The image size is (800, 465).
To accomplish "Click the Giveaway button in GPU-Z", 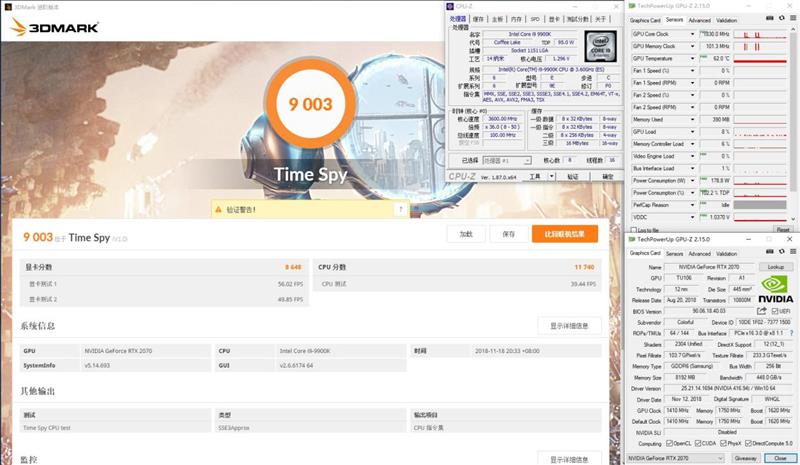I will click(745, 458).
